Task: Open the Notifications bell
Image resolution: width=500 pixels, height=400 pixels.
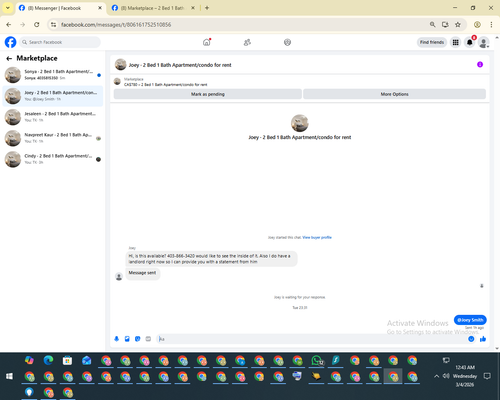Action: (470, 42)
